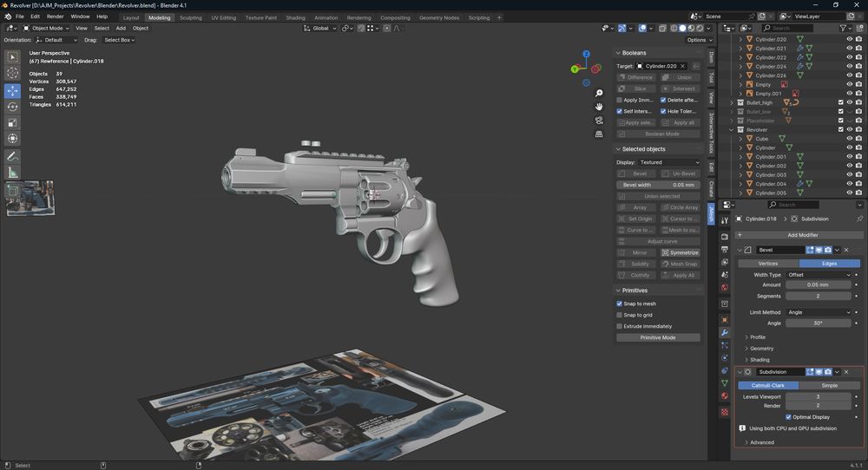The height and width of the screenshot is (470, 868).
Task: Click the reference image thumbnail in viewport
Action: tap(30, 198)
